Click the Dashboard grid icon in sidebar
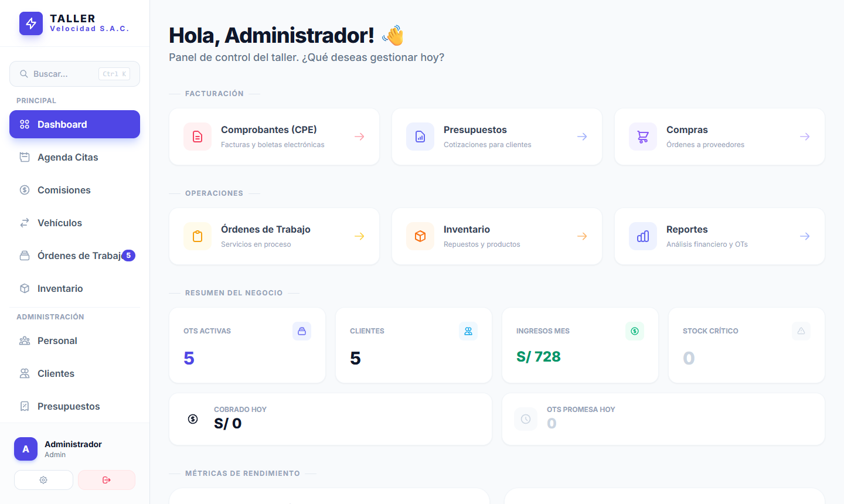 coord(25,124)
